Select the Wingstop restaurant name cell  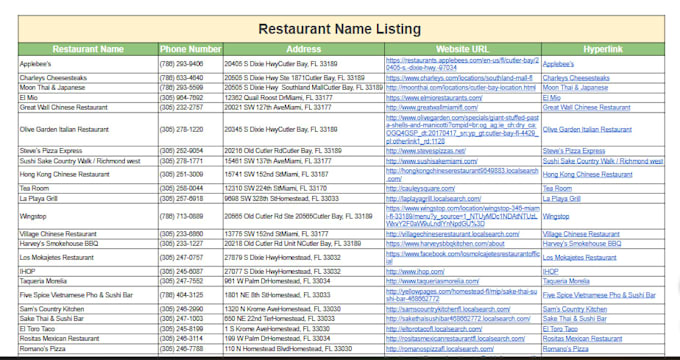coord(88,216)
